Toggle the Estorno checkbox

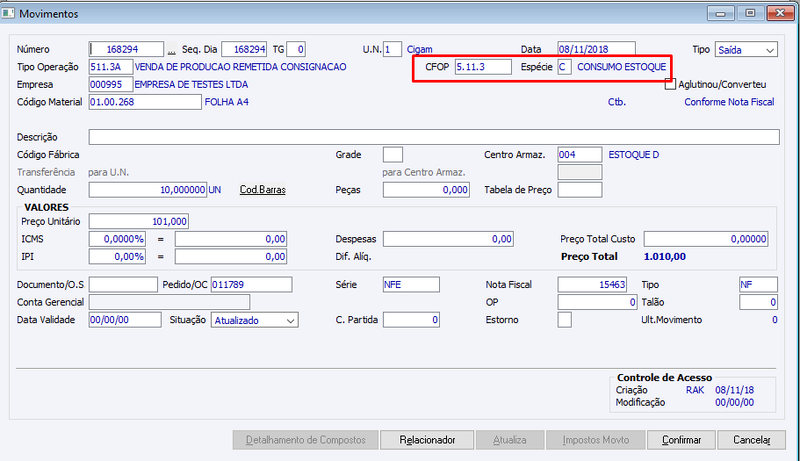(564, 320)
